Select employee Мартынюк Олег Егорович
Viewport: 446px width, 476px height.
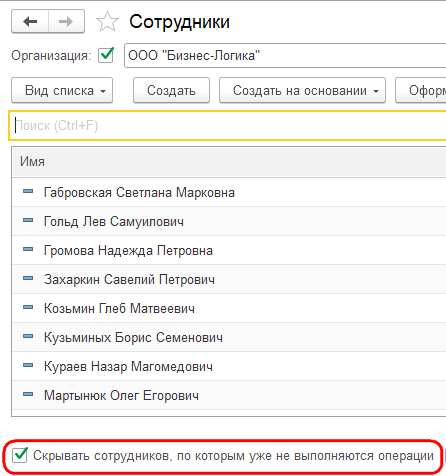229,395
